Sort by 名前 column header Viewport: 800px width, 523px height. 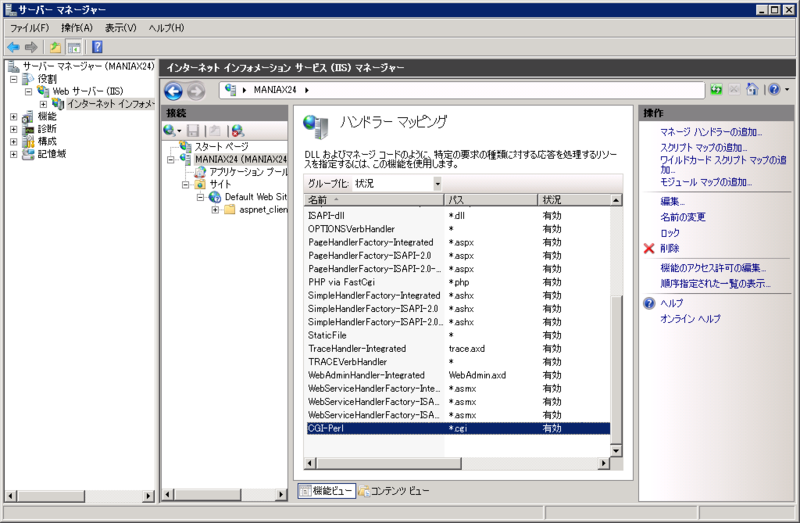374,200
